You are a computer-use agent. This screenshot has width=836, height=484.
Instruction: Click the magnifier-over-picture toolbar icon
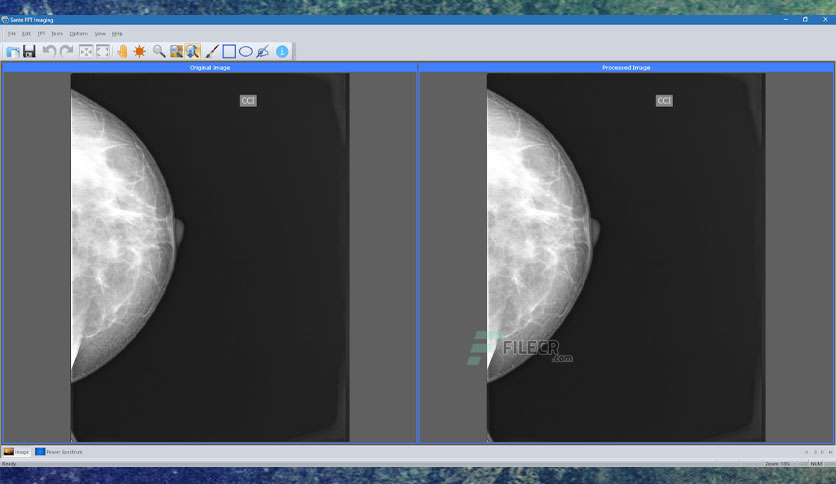176,51
